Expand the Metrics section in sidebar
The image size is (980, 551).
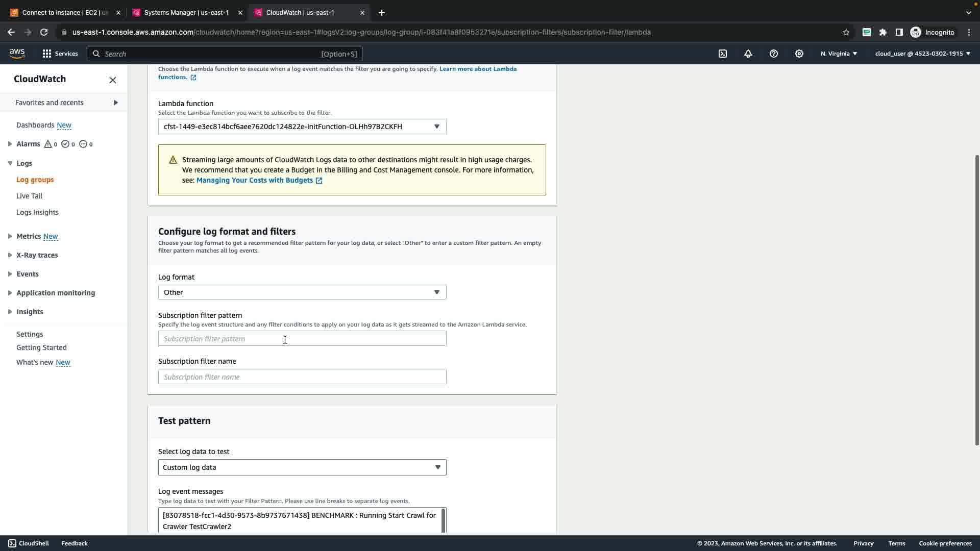(x=10, y=236)
